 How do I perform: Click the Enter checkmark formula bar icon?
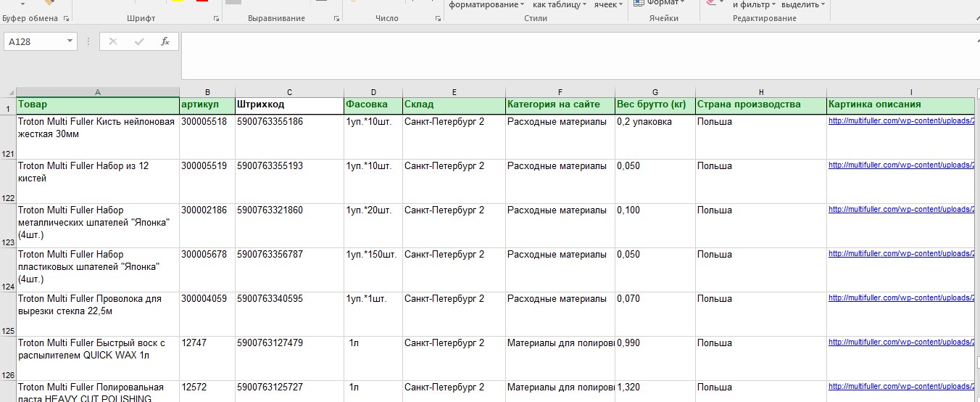[x=139, y=41]
